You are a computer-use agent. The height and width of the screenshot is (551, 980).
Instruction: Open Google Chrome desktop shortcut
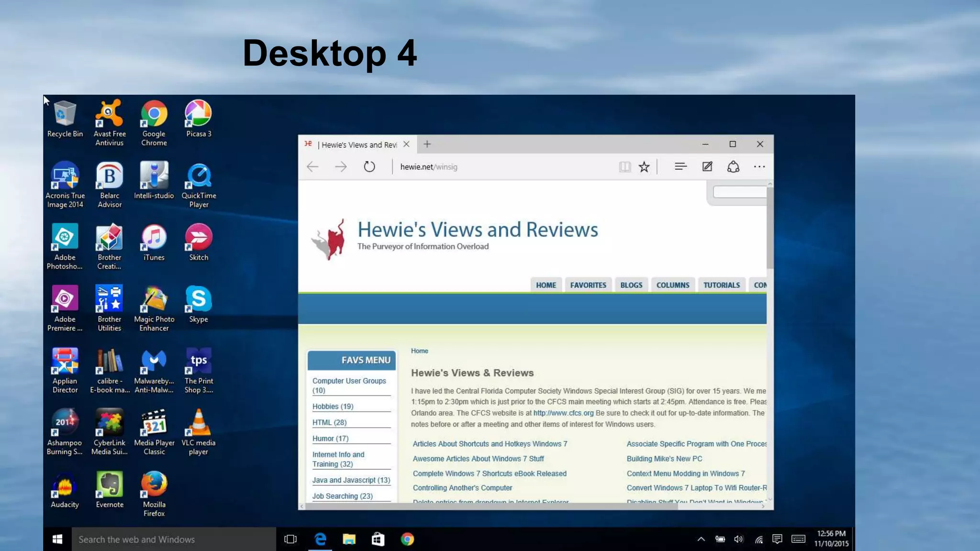[x=154, y=123]
